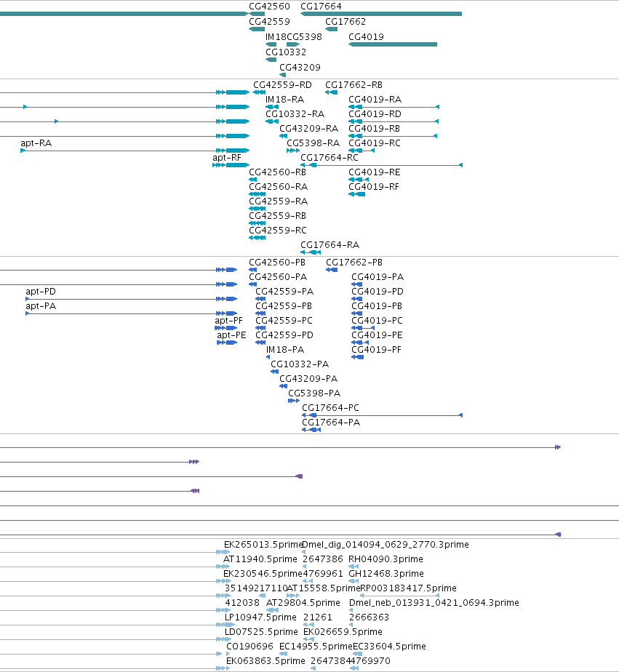Image resolution: width=619 pixels, height=672 pixels.
Task: Click EST label EK026659.5prime
Action: pos(343,632)
